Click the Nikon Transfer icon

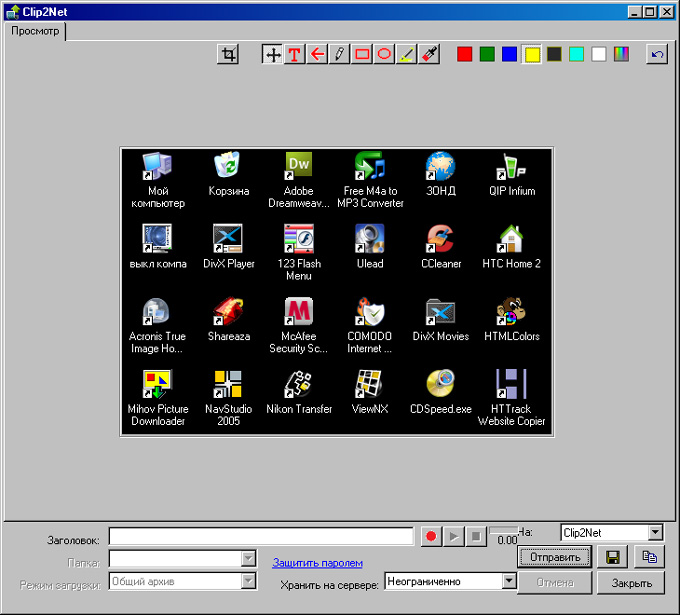pos(299,384)
